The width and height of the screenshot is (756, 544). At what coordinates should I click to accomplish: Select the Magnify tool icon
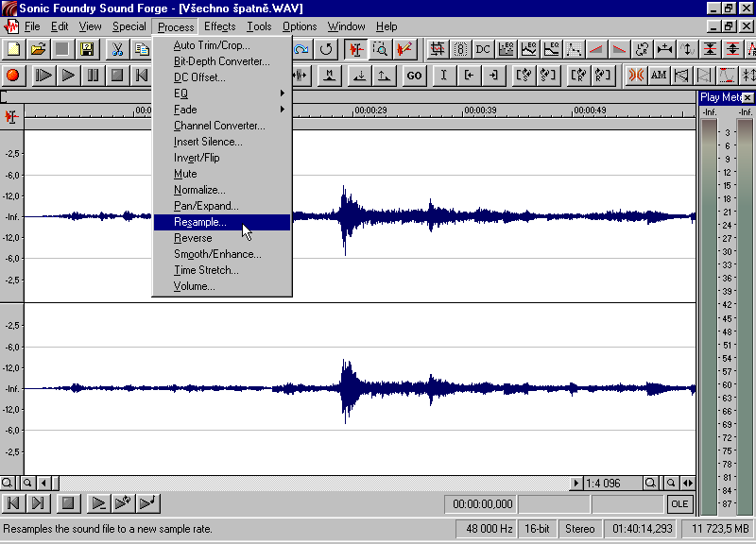pyautogui.click(x=381, y=49)
